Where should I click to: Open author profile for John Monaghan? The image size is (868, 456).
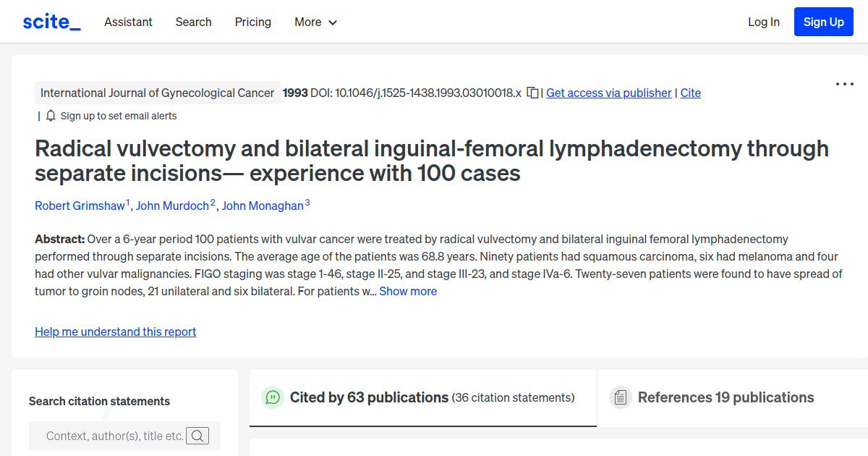[x=263, y=206]
